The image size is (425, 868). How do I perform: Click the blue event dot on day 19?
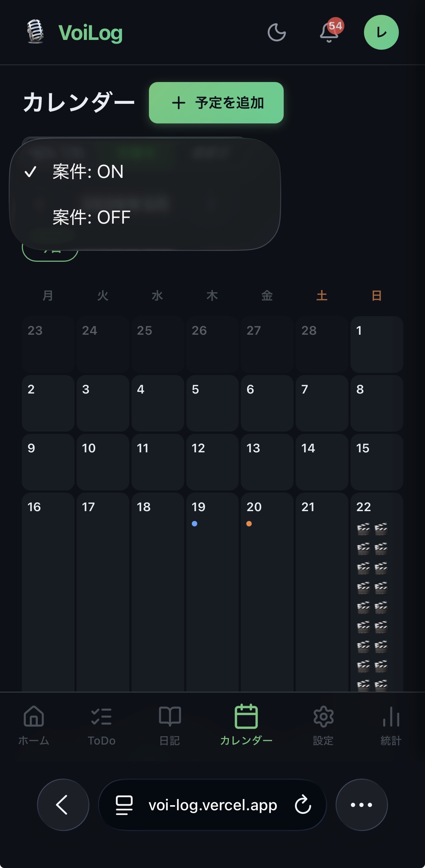(x=195, y=523)
